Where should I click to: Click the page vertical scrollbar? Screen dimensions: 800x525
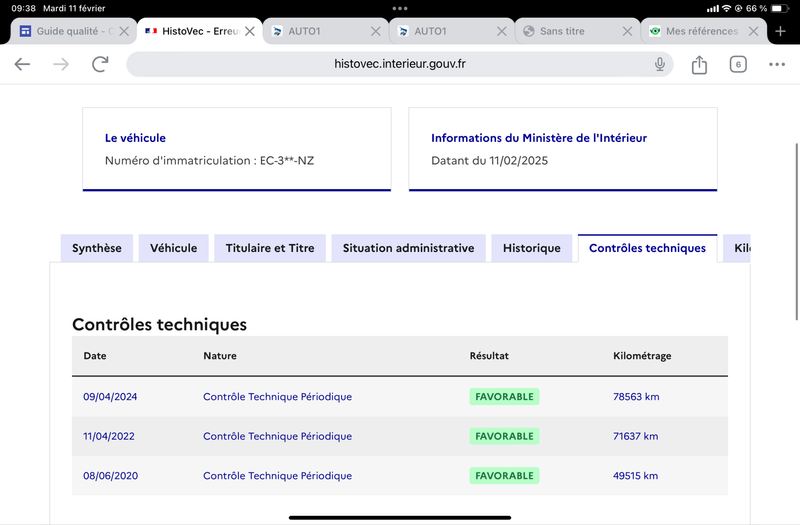(x=796, y=232)
